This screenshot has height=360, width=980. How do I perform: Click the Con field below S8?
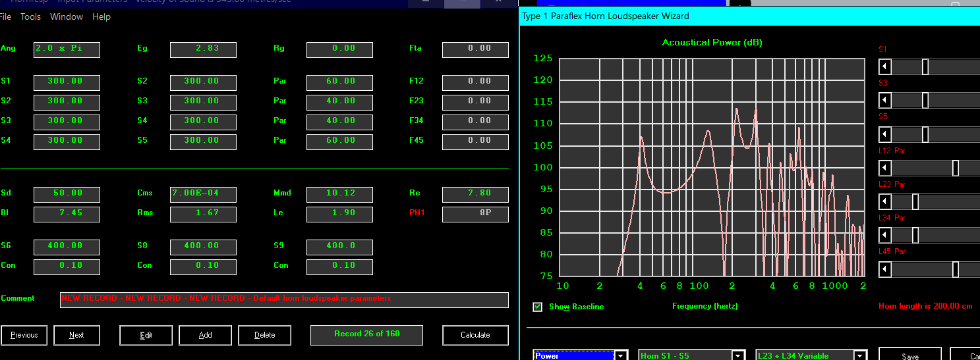coord(203,267)
